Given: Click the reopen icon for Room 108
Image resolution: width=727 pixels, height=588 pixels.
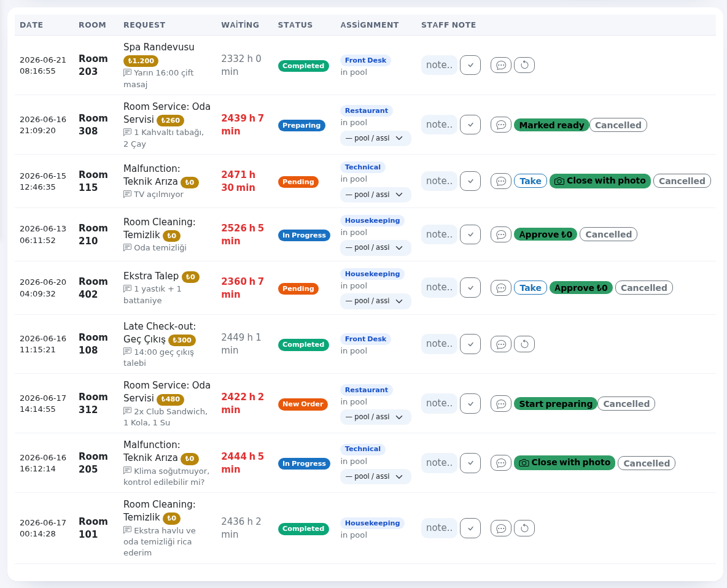Looking at the screenshot, I should 524,344.
